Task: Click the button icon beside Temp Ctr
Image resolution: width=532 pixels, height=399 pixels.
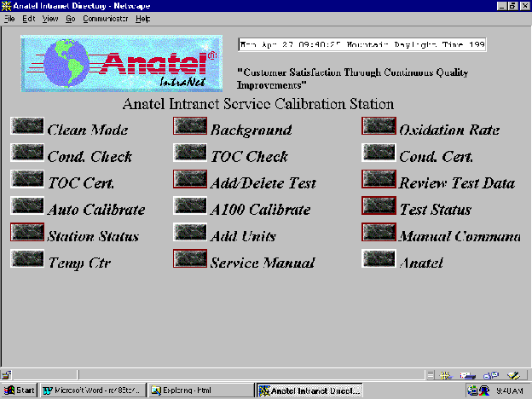Action: coord(27,258)
